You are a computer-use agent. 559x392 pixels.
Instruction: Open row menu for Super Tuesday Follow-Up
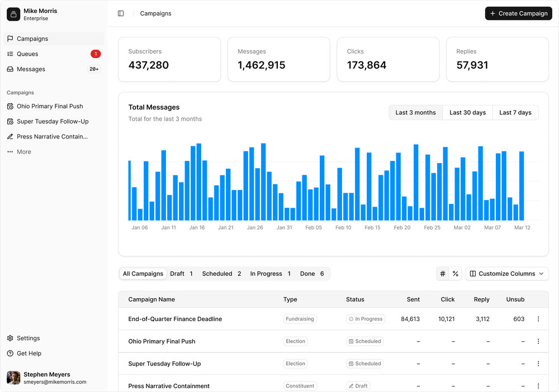click(538, 364)
